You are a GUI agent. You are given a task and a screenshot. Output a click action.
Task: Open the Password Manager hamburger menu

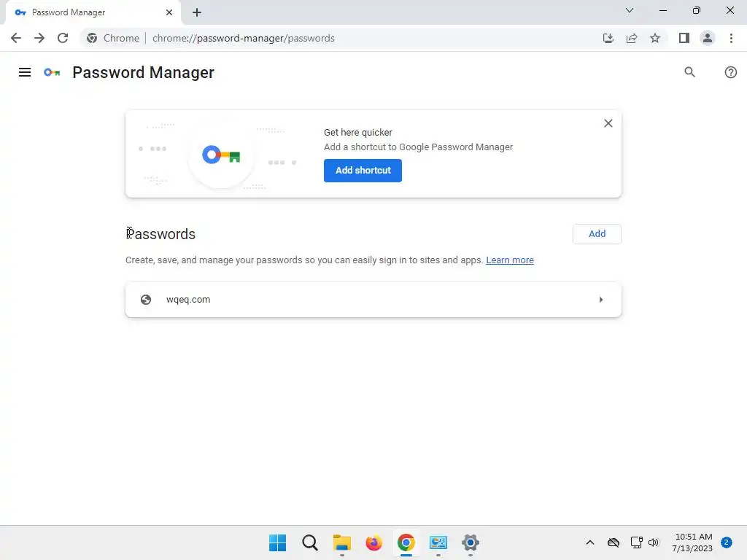[x=25, y=72]
